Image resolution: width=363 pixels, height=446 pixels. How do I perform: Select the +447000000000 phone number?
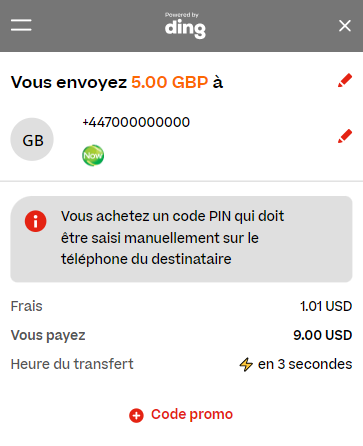tap(136, 122)
